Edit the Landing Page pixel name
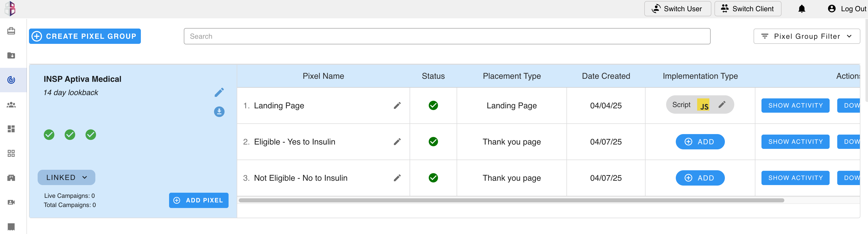 point(397,106)
